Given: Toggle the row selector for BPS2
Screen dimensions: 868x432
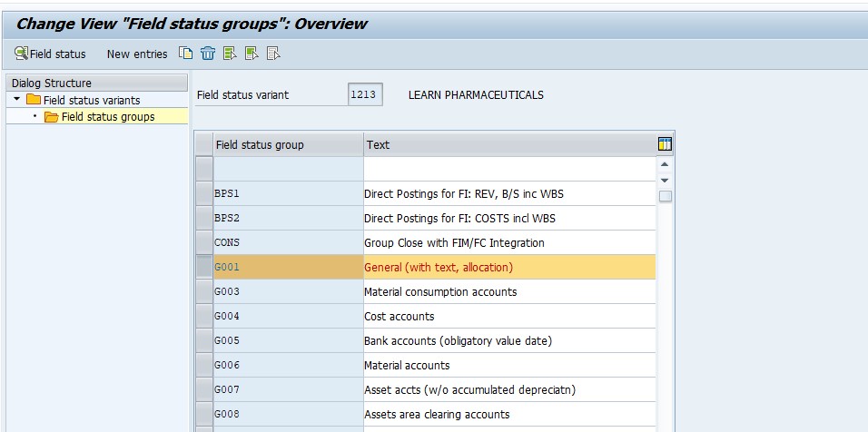Looking at the screenshot, I should [204, 218].
